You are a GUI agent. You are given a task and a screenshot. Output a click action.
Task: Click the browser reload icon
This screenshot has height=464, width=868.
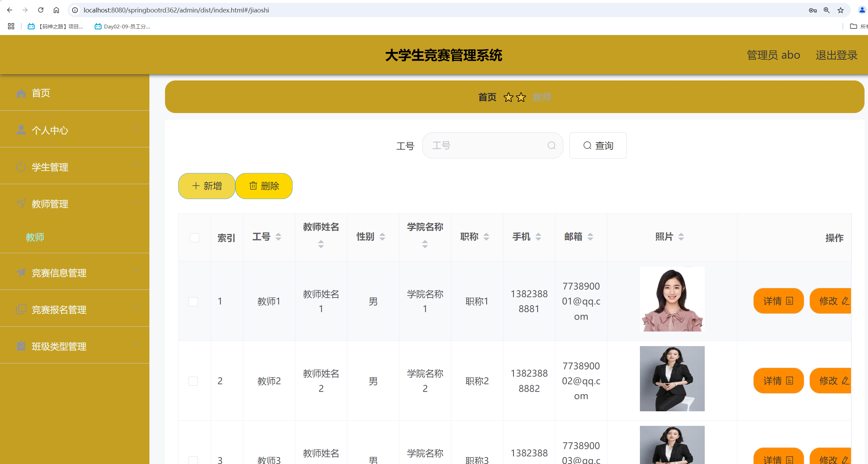(x=41, y=10)
